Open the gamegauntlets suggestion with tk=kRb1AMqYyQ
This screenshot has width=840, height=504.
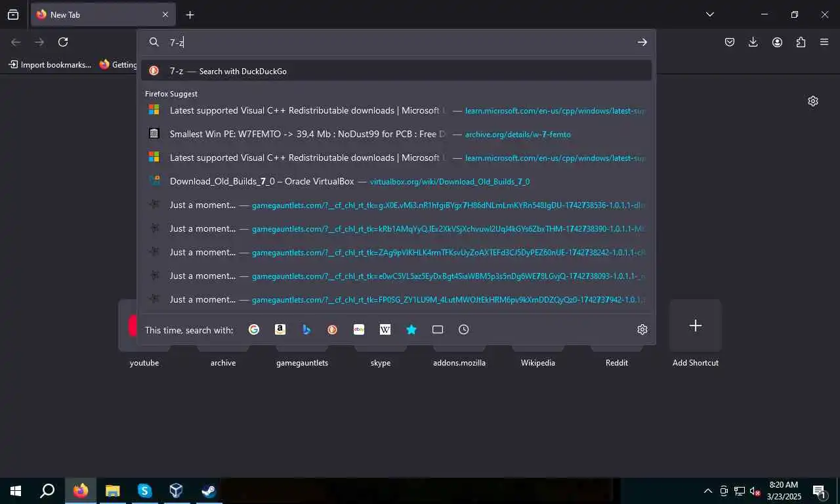(396, 228)
